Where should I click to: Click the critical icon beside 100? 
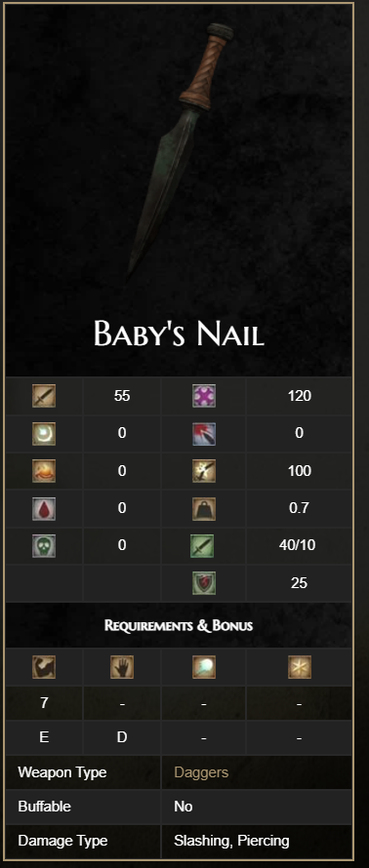[204, 470]
